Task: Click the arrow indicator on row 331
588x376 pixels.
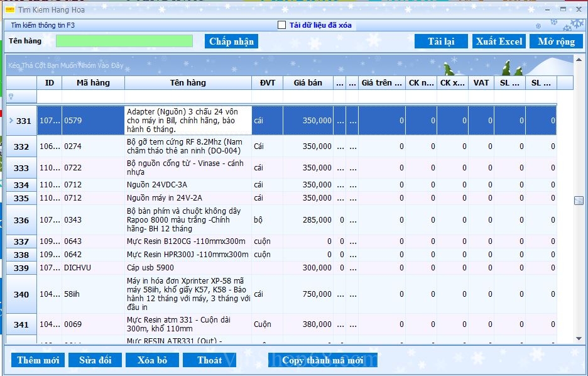Action: (x=11, y=121)
